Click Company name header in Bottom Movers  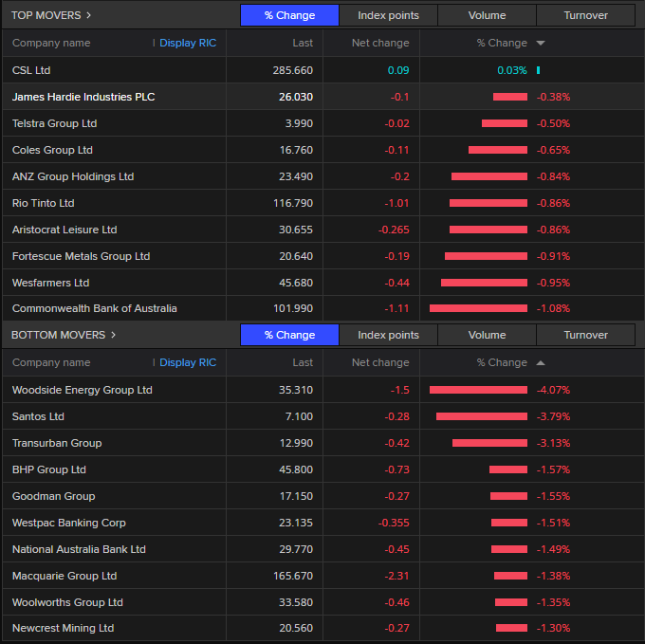(x=51, y=362)
